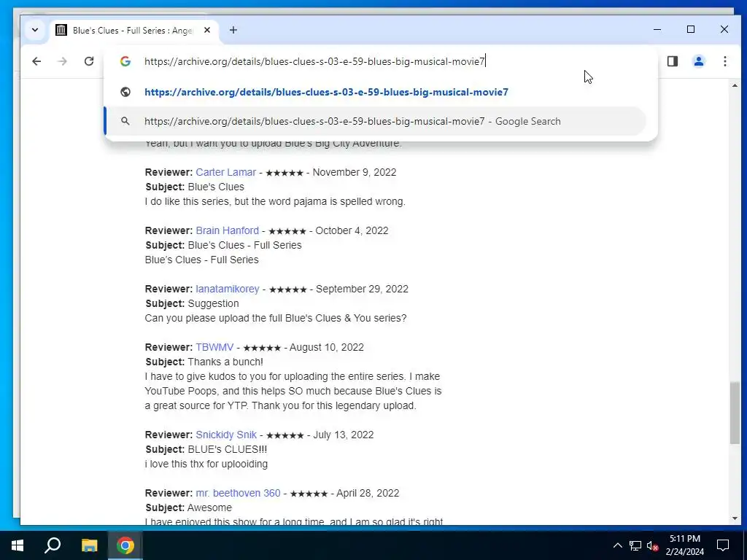
Task: Click text about pajama spelled wrong
Action: pyautogui.click(x=275, y=201)
